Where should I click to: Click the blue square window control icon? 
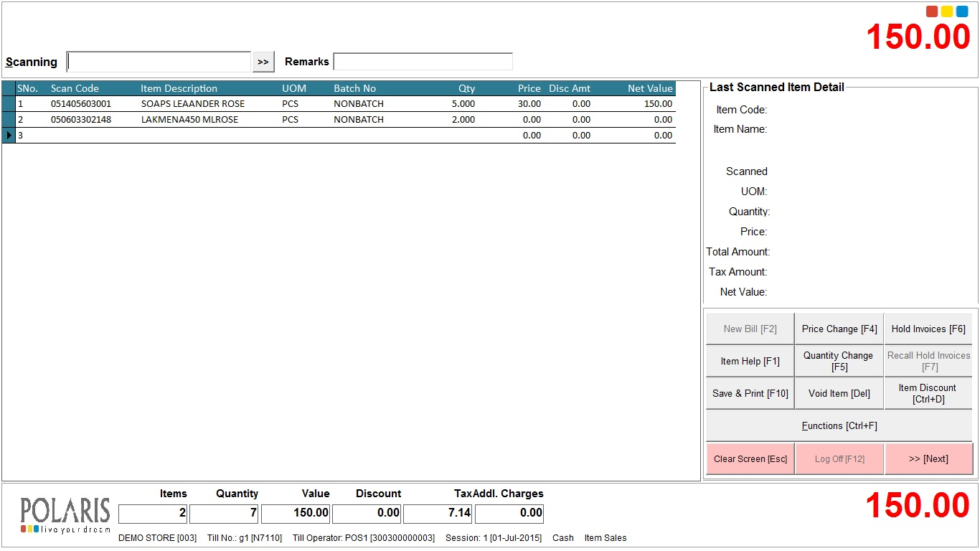[x=962, y=11]
